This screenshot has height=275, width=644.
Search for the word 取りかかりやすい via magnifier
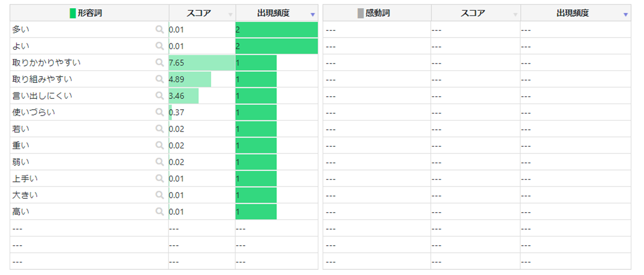[x=160, y=63]
